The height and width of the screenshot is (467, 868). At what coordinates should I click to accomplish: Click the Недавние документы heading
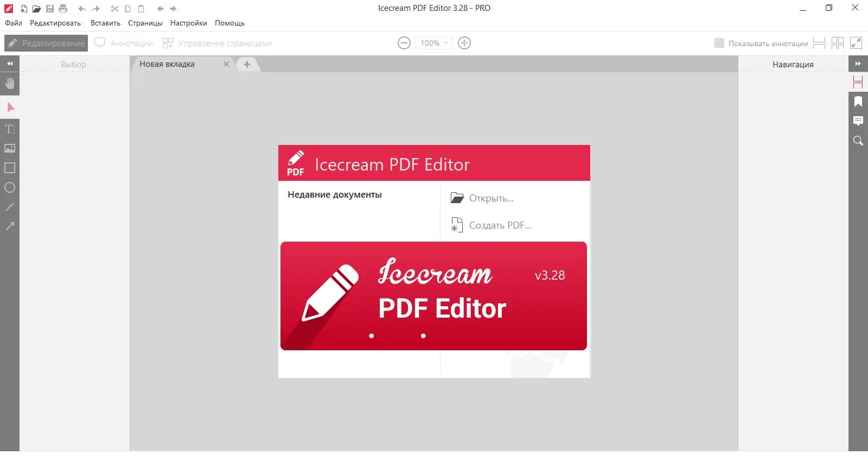click(335, 194)
